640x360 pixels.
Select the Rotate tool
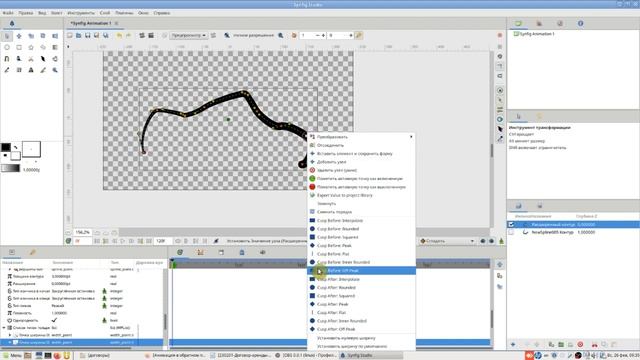[x=43, y=36]
